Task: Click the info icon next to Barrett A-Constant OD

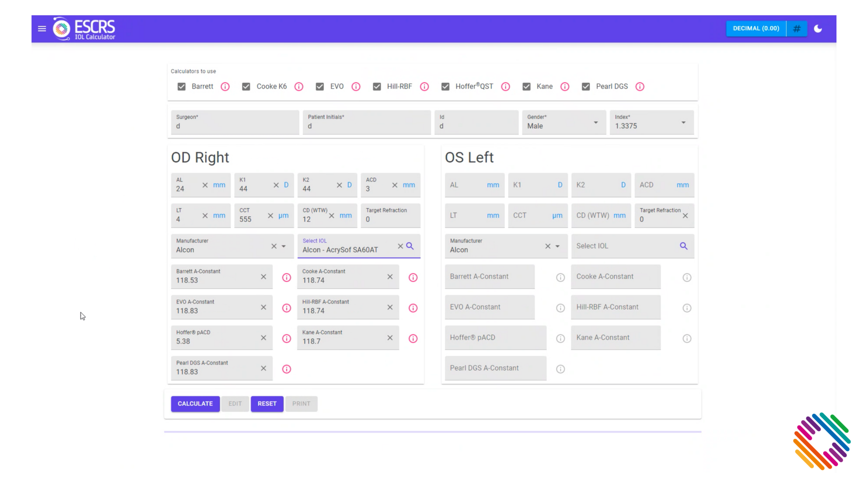Action: coord(286,277)
